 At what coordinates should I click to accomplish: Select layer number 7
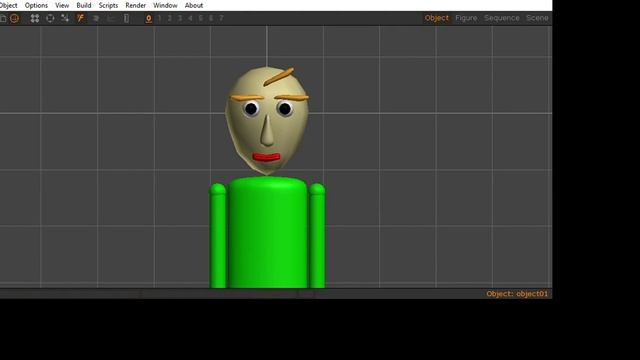(221, 18)
